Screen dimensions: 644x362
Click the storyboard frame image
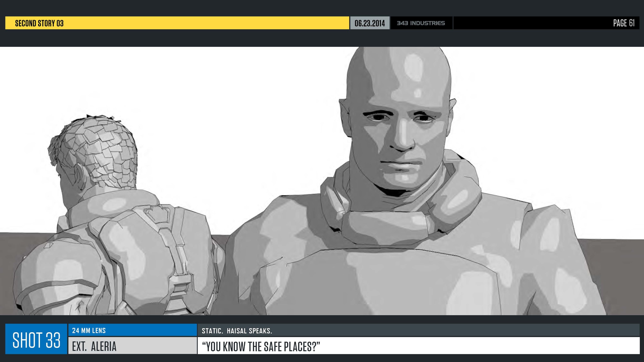click(x=322, y=181)
